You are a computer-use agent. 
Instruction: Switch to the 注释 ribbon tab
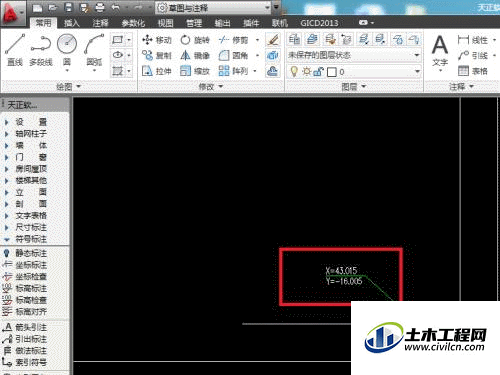click(x=100, y=23)
